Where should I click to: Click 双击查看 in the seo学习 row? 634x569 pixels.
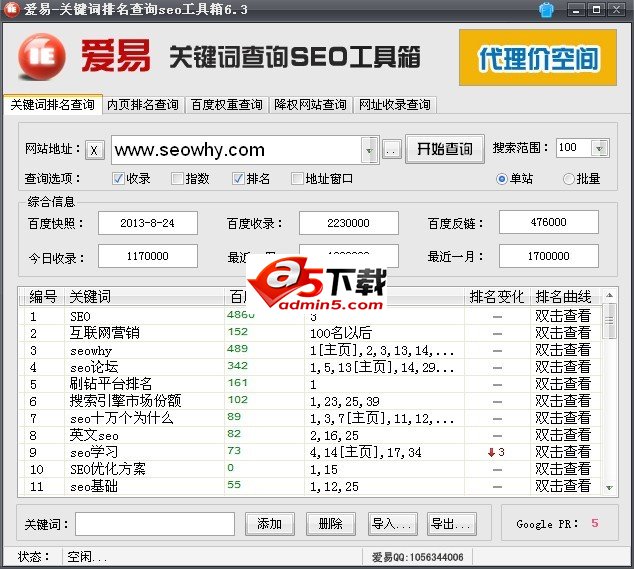pyautogui.click(x=563, y=452)
